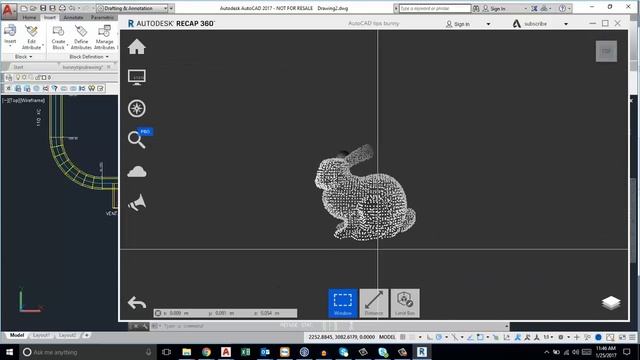Viewport: 640px width, 360px height.
Task: Click the TOP view cube
Action: tap(606, 51)
